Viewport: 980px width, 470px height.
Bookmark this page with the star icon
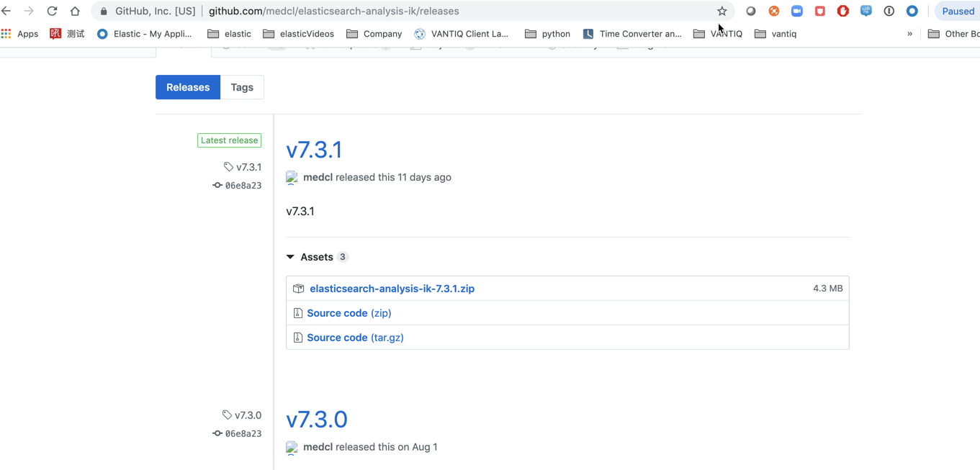point(721,11)
